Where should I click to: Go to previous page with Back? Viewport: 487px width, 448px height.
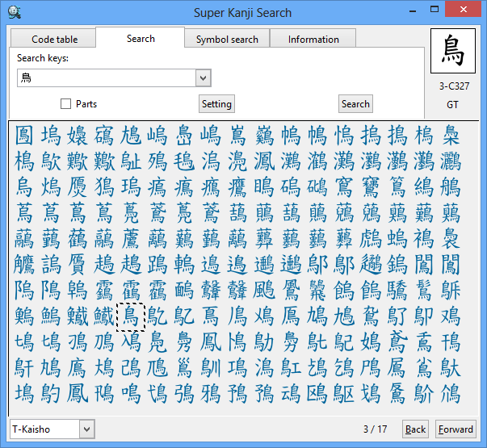point(415,429)
